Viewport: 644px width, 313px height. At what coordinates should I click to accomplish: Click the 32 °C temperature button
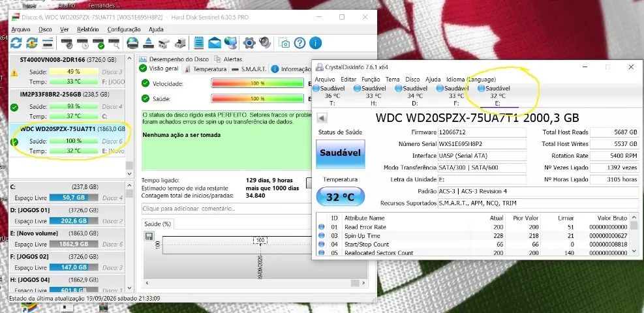(340, 196)
